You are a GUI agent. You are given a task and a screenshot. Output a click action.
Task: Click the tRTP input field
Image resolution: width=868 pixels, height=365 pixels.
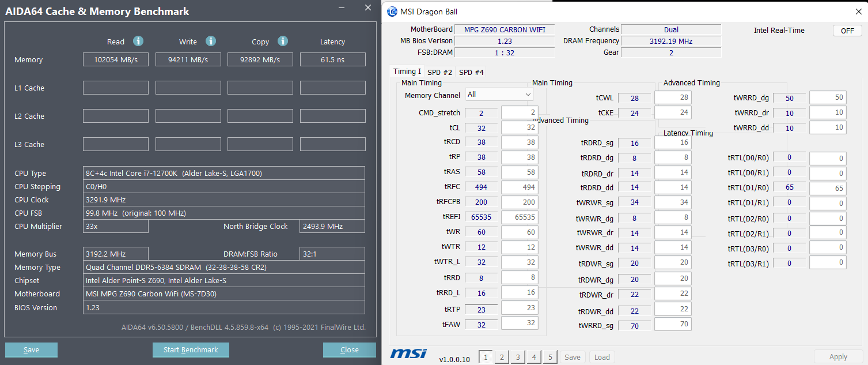click(x=520, y=308)
